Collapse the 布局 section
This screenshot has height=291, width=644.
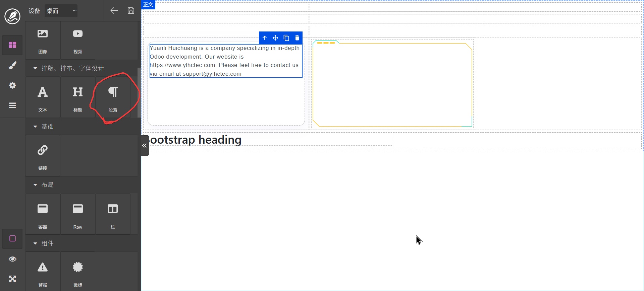pos(35,185)
